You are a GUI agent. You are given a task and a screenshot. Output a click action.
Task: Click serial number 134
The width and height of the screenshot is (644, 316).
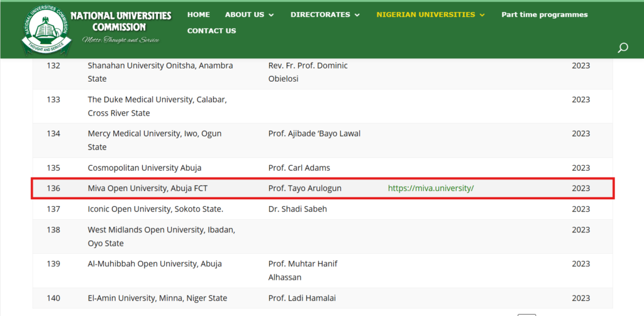click(53, 134)
